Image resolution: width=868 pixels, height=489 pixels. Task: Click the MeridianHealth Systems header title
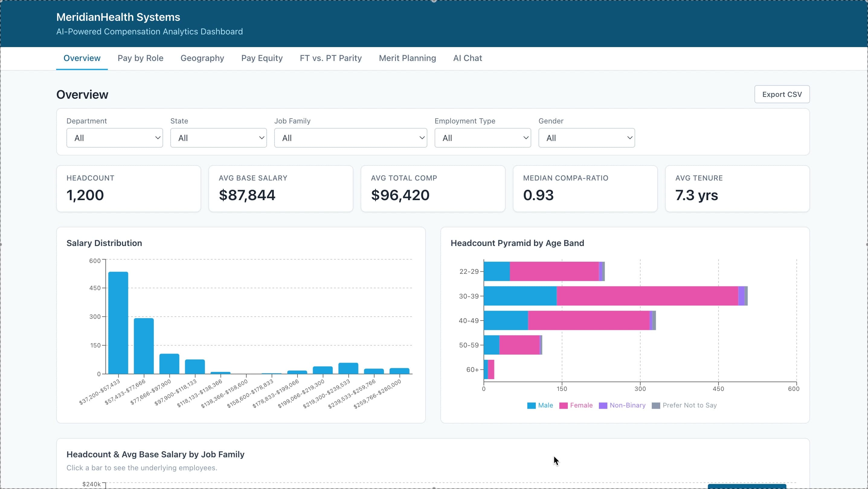[118, 17]
